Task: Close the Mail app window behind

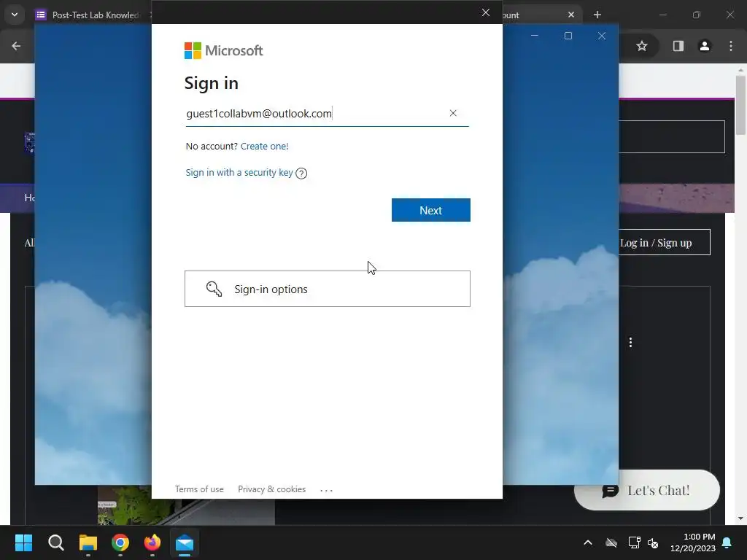Action: point(602,36)
